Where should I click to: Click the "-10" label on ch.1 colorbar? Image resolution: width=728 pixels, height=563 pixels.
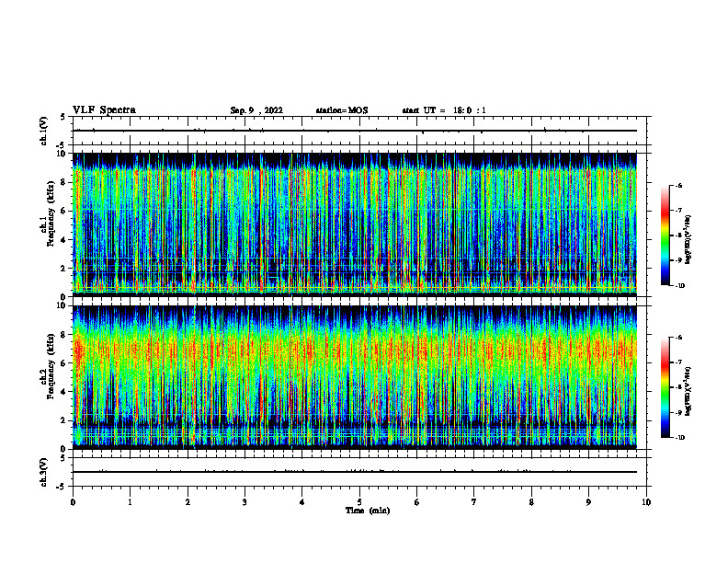pyautogui.click(x=680, y=286)
